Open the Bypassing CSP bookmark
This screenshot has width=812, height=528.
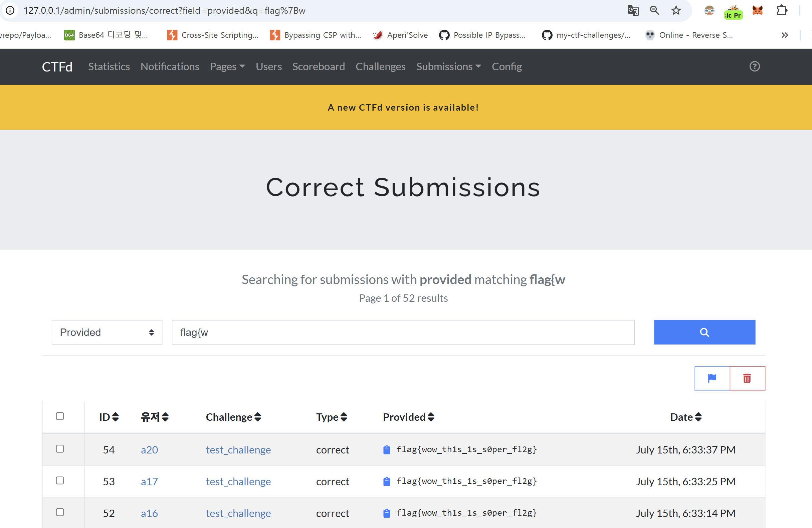(x=316, y=35)
